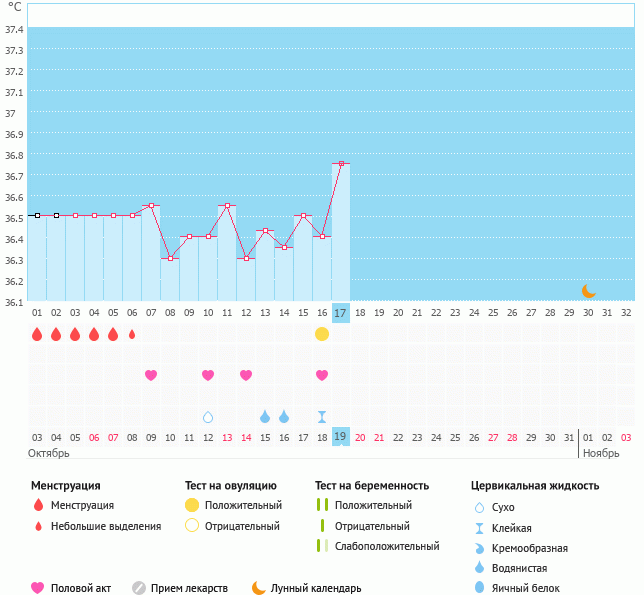Click the 'Слабоположительный' pregnancy test legend label
Image resolution: width=644 pixels, height=595 pixels.
point(387,546)
